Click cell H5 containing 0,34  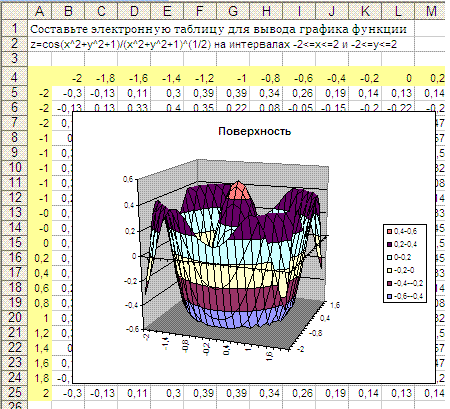[x=266, y=93]
